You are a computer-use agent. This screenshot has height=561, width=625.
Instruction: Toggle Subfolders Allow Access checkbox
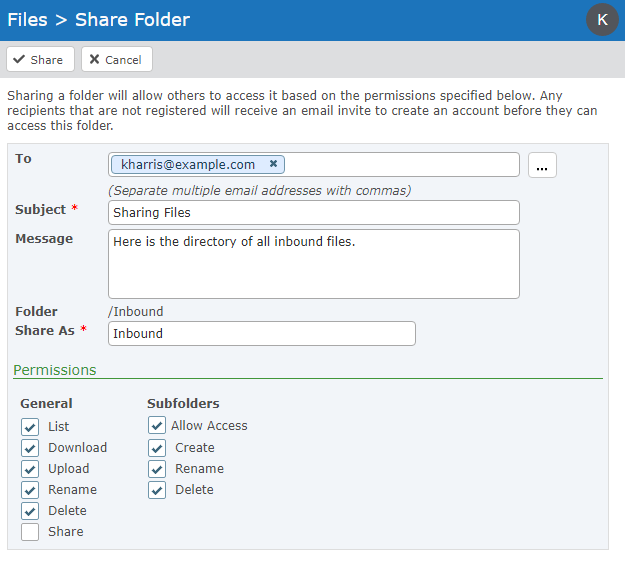[157, 425]
